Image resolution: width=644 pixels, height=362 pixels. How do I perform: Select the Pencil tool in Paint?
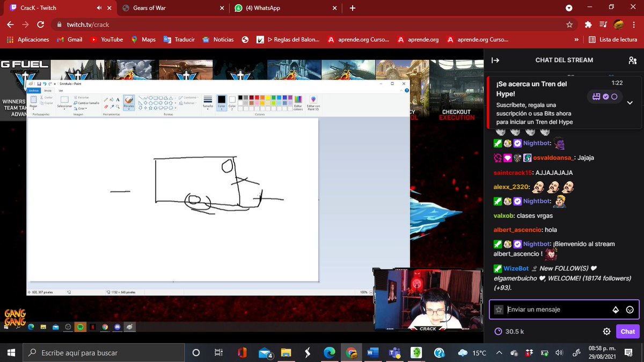pyautogui.click(x=106, y=99)
